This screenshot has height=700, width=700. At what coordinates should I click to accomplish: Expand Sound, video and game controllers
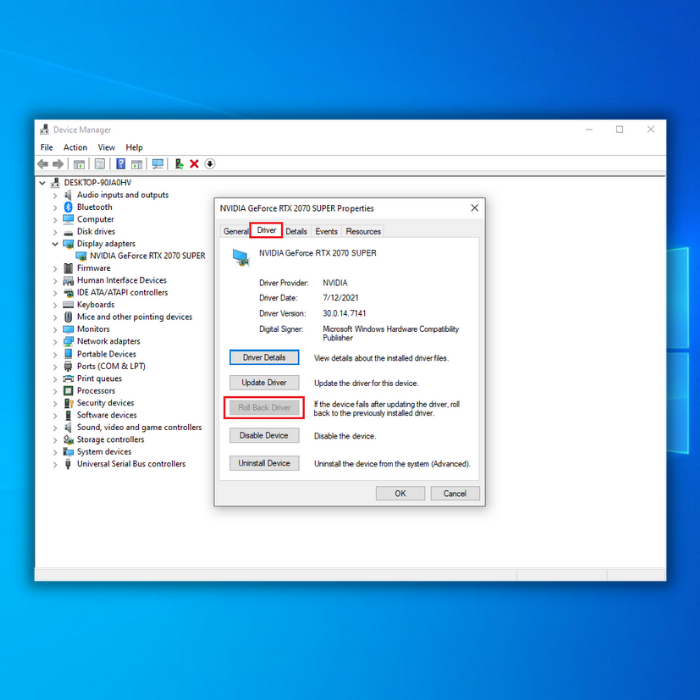pos(55,428)
